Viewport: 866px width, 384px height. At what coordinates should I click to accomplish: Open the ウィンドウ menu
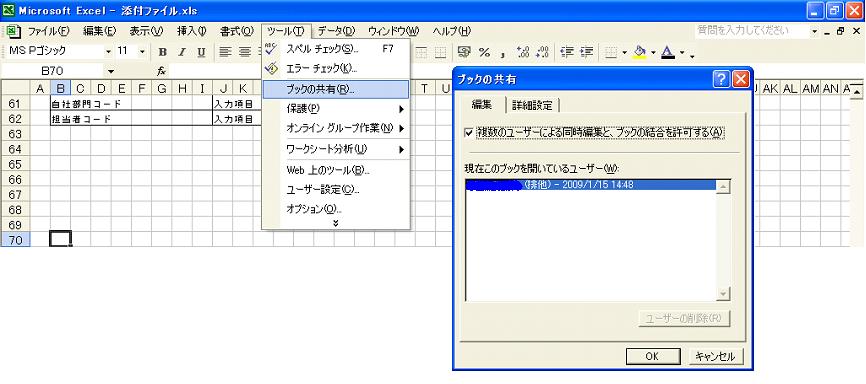click(393, 31)
